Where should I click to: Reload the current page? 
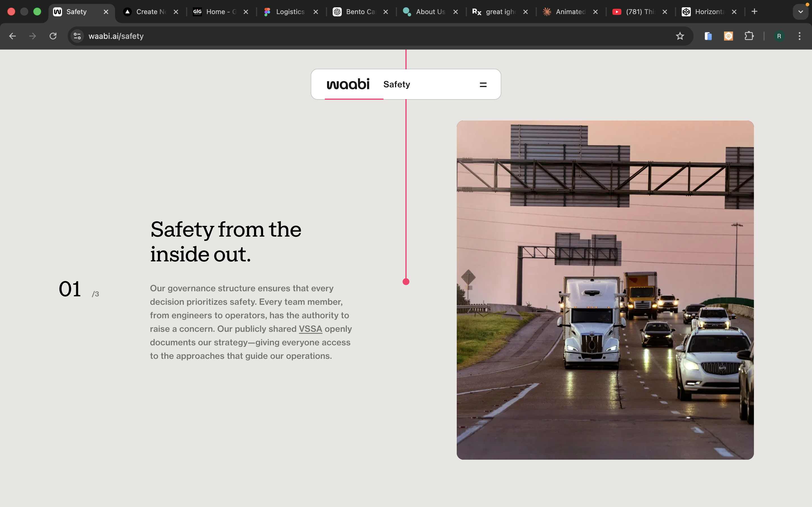53,36
